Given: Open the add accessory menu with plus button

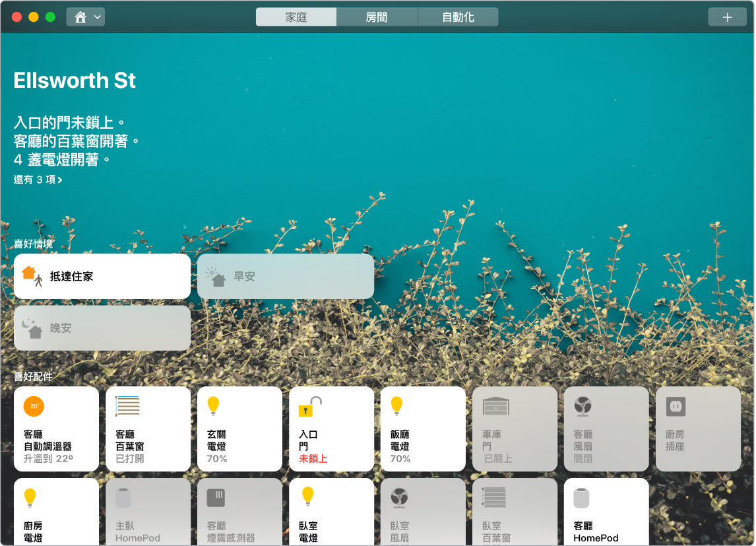Looking at the screenshot, I should 727,17.
